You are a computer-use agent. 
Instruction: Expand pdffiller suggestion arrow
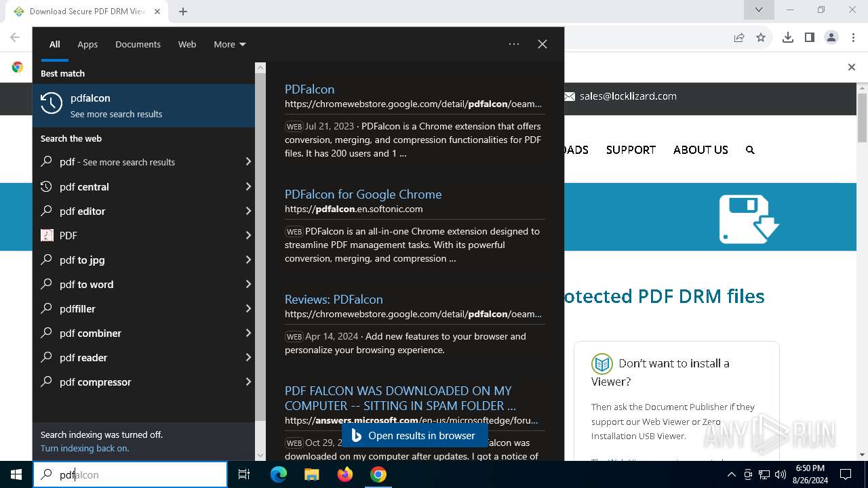click(x=248, y=308)
